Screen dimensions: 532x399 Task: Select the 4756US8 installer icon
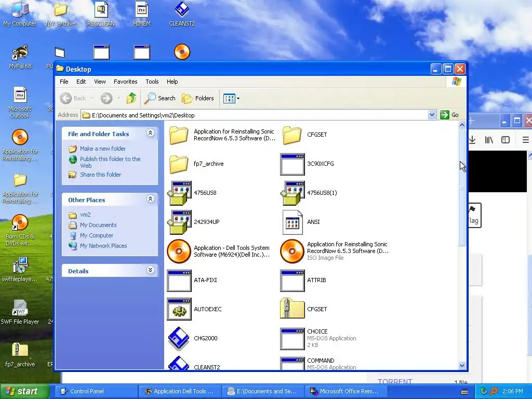coord(179,193)
